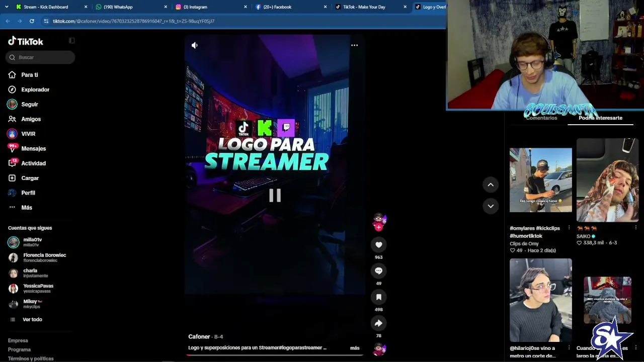The width and height of the screenshot is (644, 362).
Task: Focus the Buscar search field
Action: pyautogui.click(x=40, y=57)
